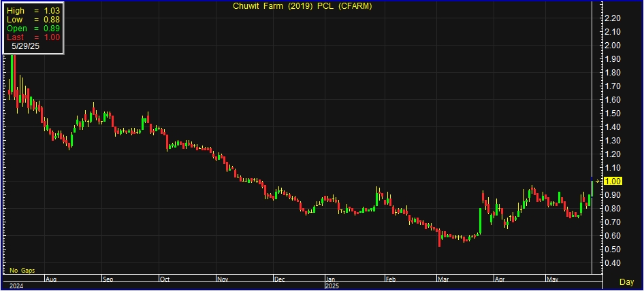Viewport: 644px width, 291px height.
Task: Click the Sep label on the time axis
Action: pos(108,279)
